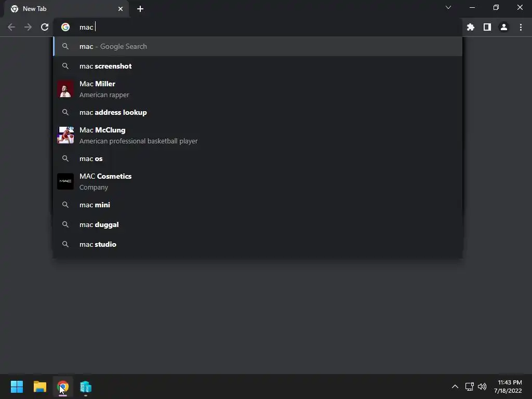Click MAC Cosmetics logo thumbnail

65,181
